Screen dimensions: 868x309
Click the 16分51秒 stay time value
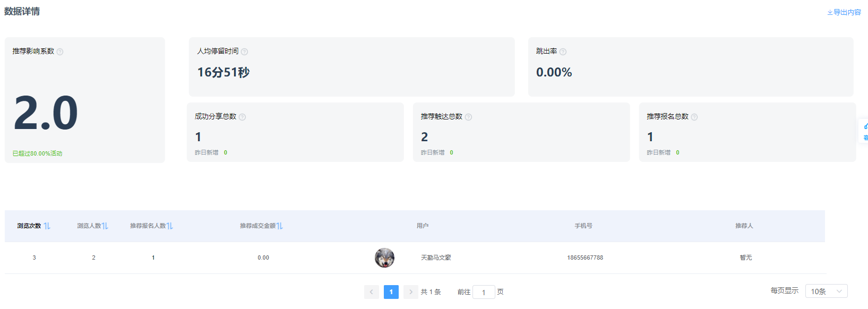click(x=224, y=72)
